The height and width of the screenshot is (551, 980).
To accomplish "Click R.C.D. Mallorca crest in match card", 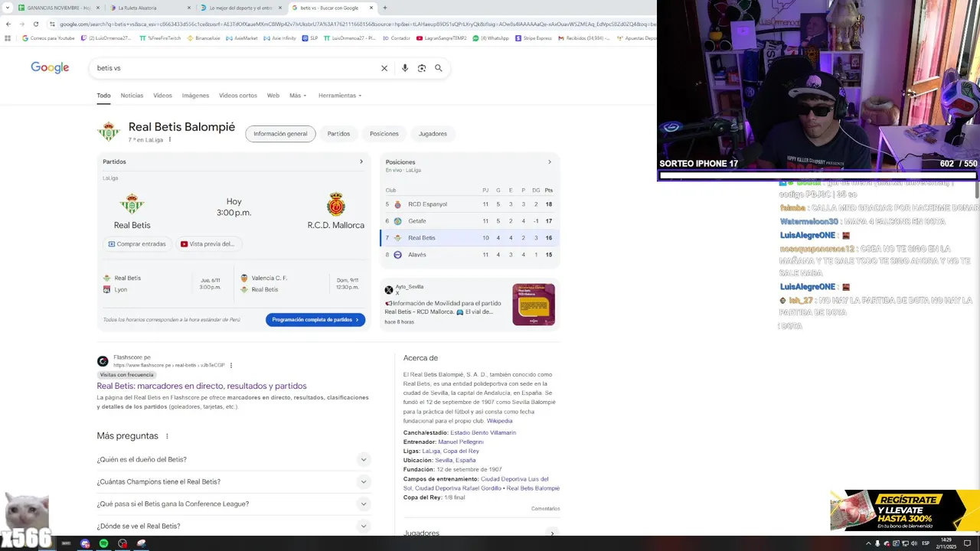I will tap(335, 204).
